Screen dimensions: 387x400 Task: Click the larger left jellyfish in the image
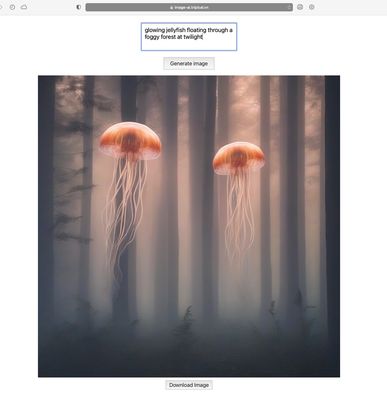130,141
